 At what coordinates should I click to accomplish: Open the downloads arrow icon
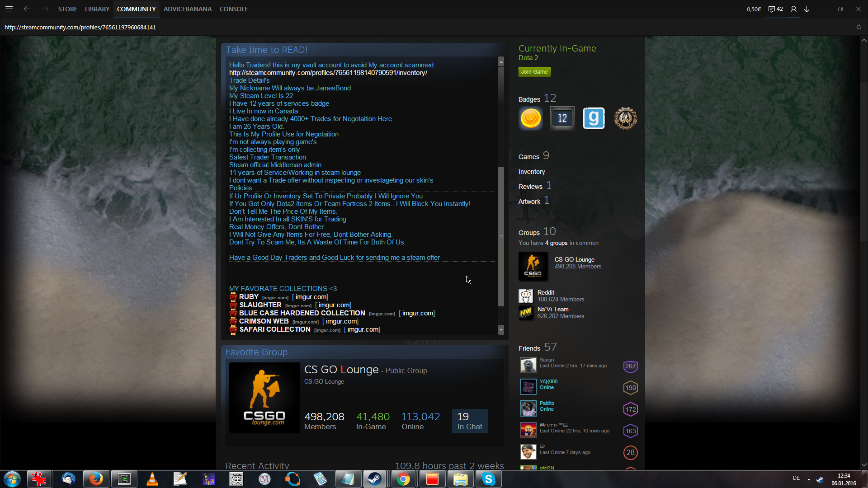[807, 9]
